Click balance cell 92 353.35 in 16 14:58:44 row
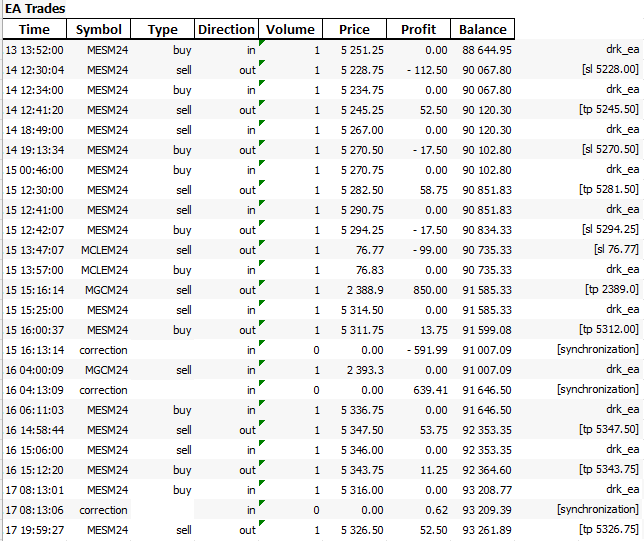 pyautogui.click(x=487, y=430)
